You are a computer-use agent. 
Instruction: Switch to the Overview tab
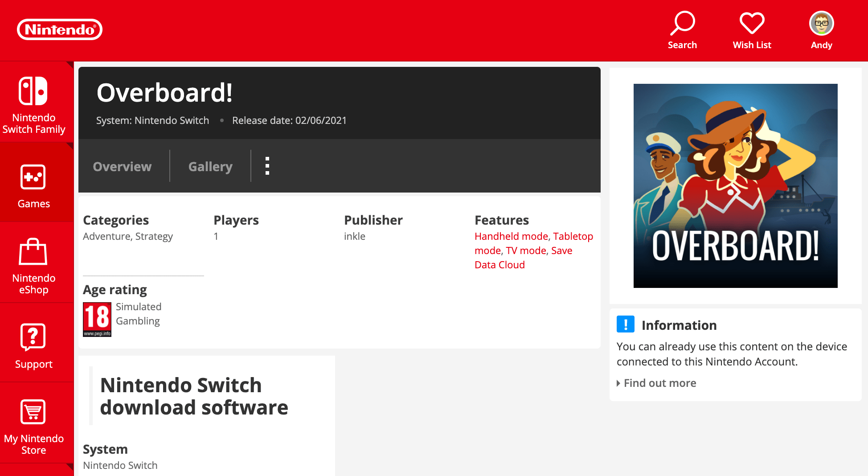tap(122, 166)
